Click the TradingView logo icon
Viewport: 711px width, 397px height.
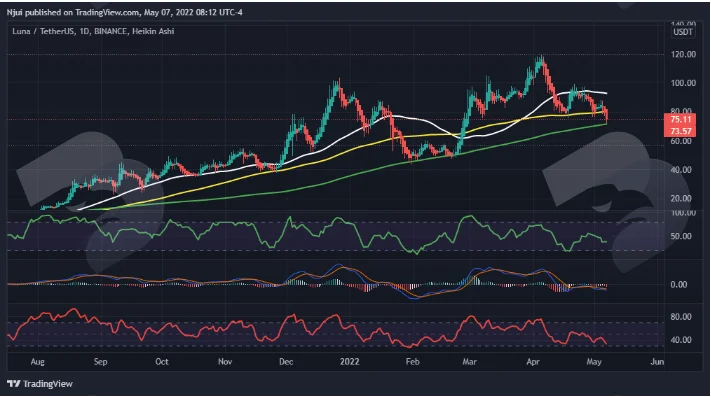[14, 384]
